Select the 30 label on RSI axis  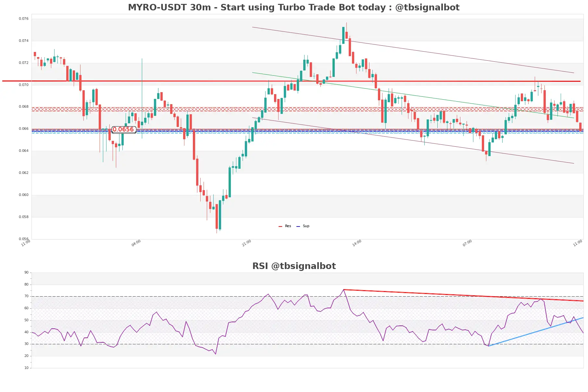click(26, 344)
